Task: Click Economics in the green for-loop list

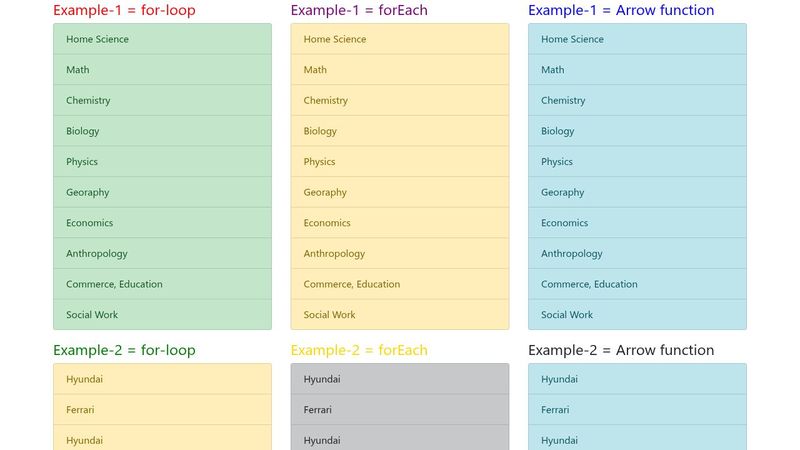Action: (x=90, y=223)
